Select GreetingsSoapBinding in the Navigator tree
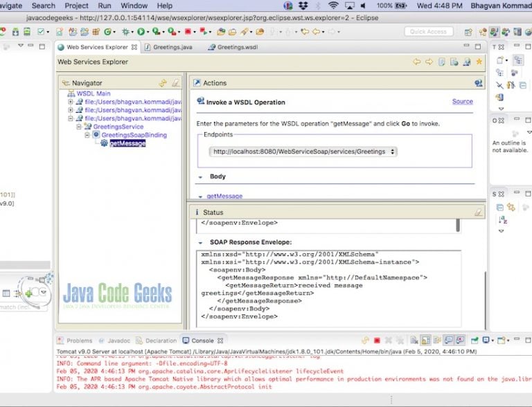 coord(134,135)
